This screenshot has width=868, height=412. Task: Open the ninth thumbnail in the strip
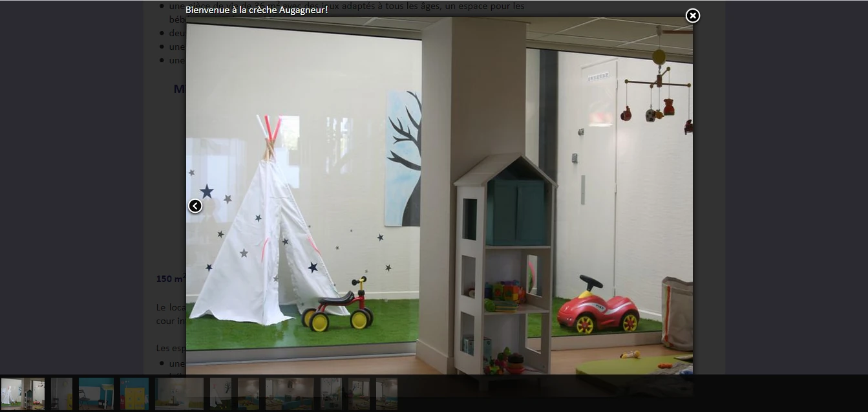[x=331, y=394]
